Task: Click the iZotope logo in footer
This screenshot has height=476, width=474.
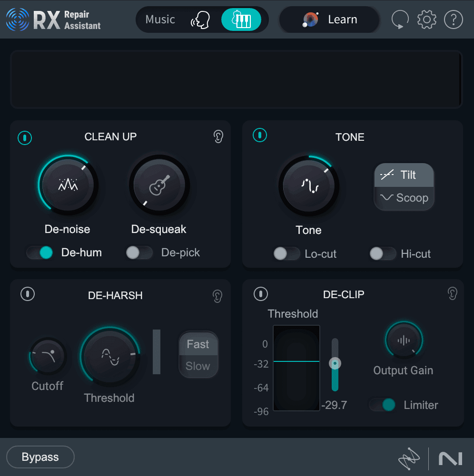Action: tap(409, 458)
